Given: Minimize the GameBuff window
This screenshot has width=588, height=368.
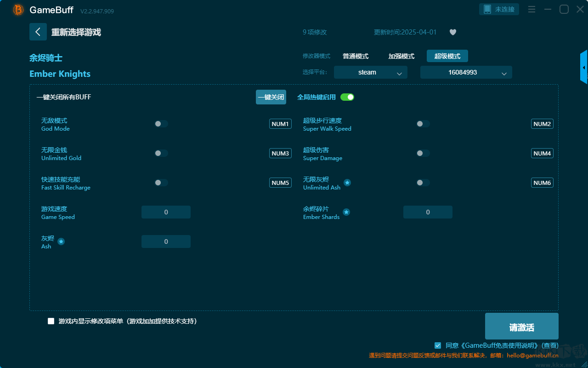Looking at the screenshot, I should tap(548, 9).
